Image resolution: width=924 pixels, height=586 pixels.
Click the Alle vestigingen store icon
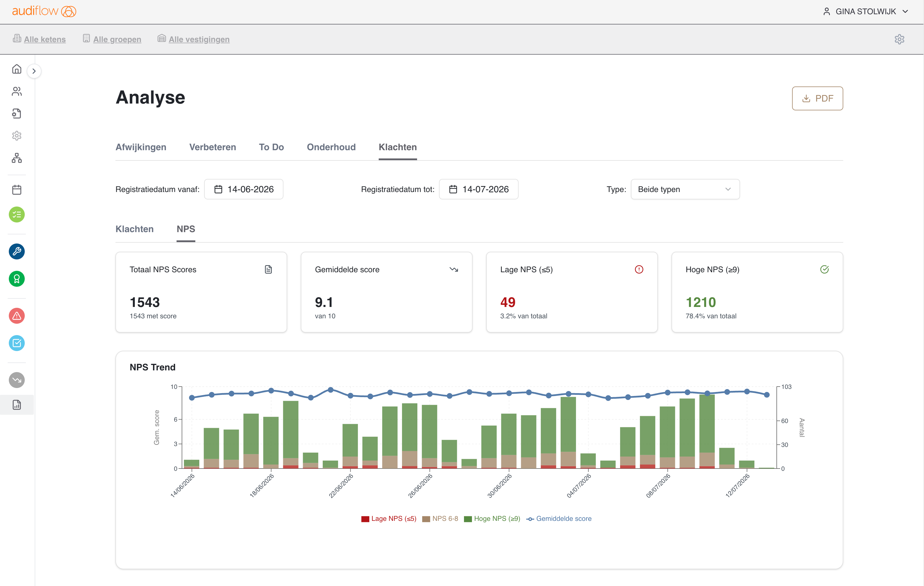coord(161,38)
